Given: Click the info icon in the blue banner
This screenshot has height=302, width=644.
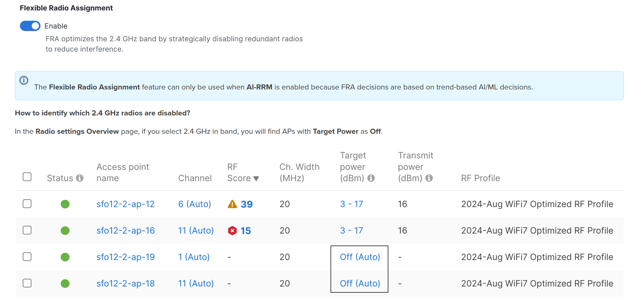Looking at the screenshot, I should coord(24,80).
